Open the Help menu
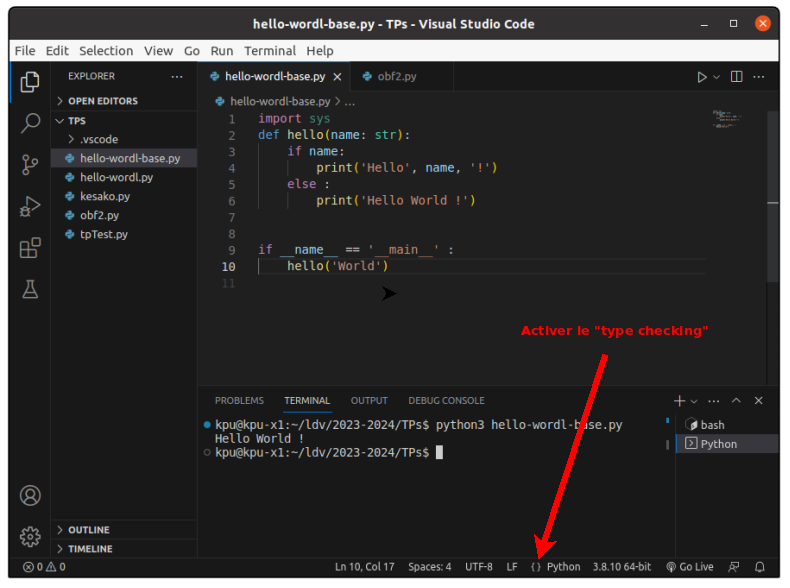The height and width of the screenshot is (588, 790). 320,51
